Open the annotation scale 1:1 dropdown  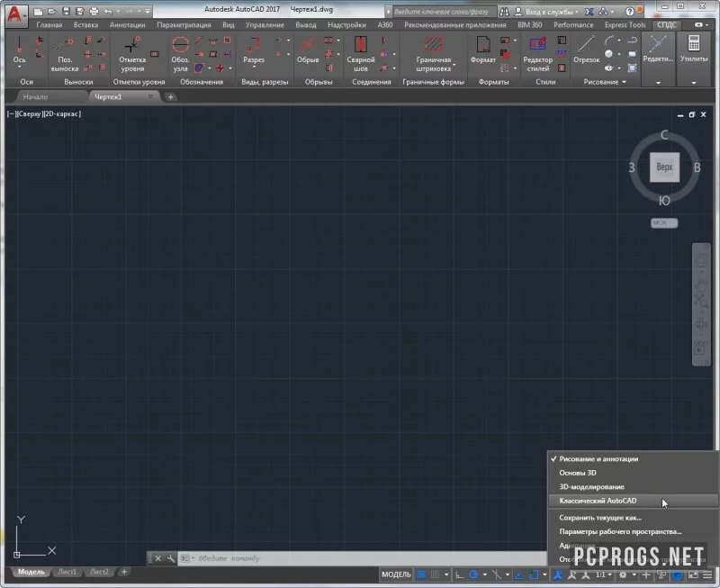click(604, 574)
